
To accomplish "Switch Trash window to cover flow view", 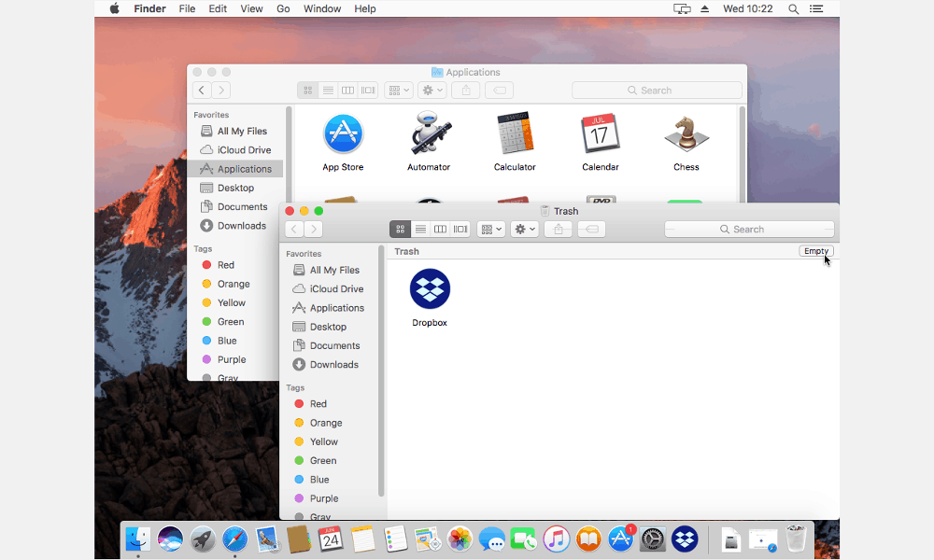I will point(460,229).
